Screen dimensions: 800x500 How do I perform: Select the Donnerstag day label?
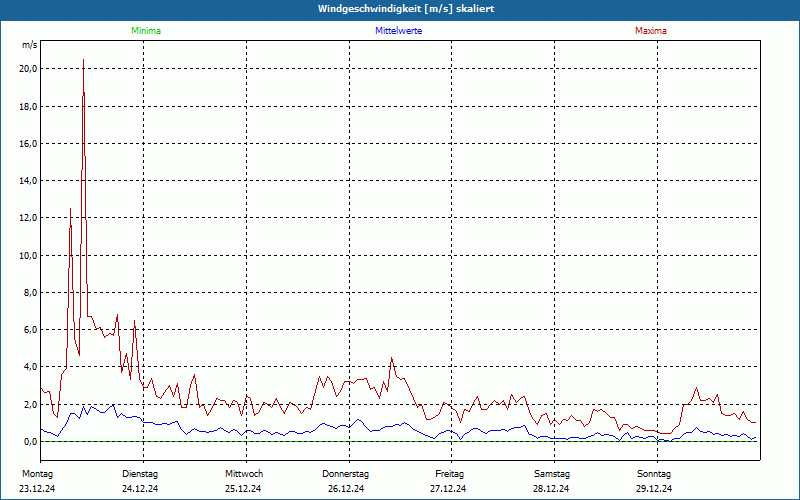(346, 473)
